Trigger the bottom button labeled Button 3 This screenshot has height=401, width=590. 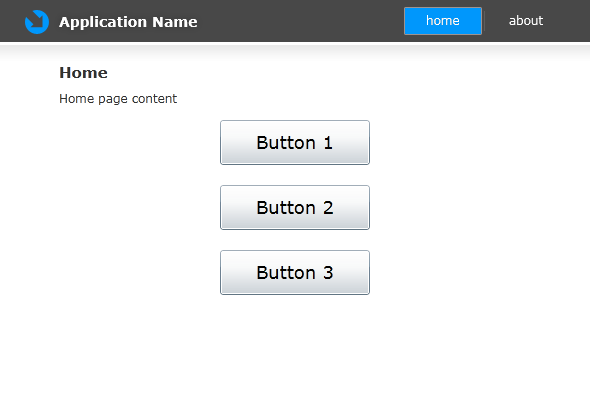coord(295,273)
